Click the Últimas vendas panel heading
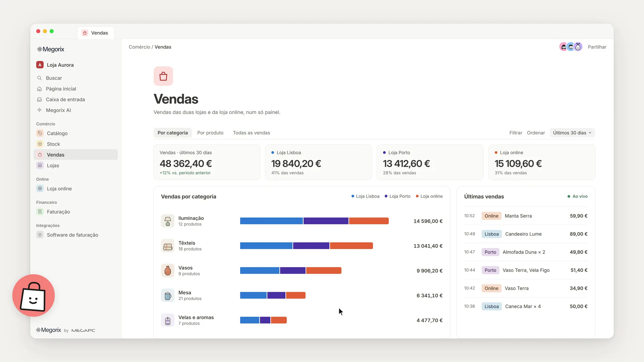 484,197
